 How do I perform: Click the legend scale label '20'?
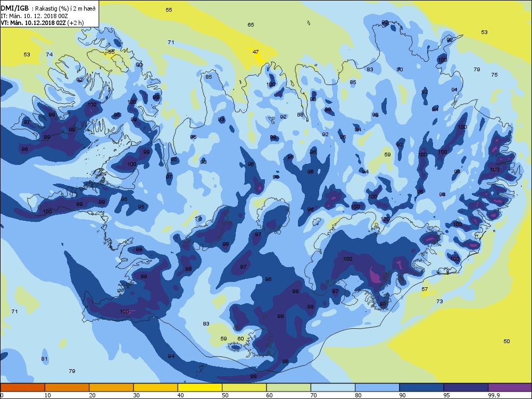click(92, 395)
